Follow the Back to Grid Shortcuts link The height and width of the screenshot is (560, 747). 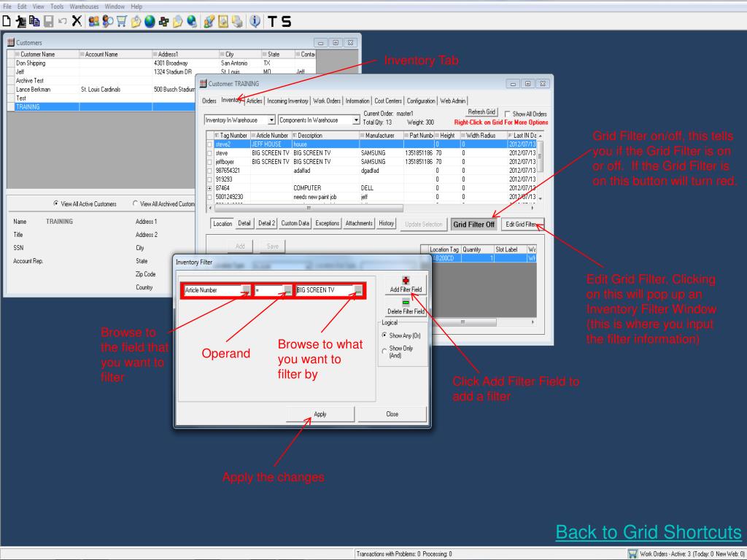pos(649,532)
